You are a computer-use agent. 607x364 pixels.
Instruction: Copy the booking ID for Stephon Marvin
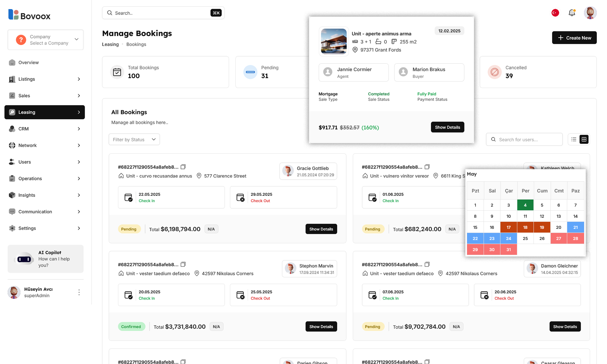[x=183, y=265]
